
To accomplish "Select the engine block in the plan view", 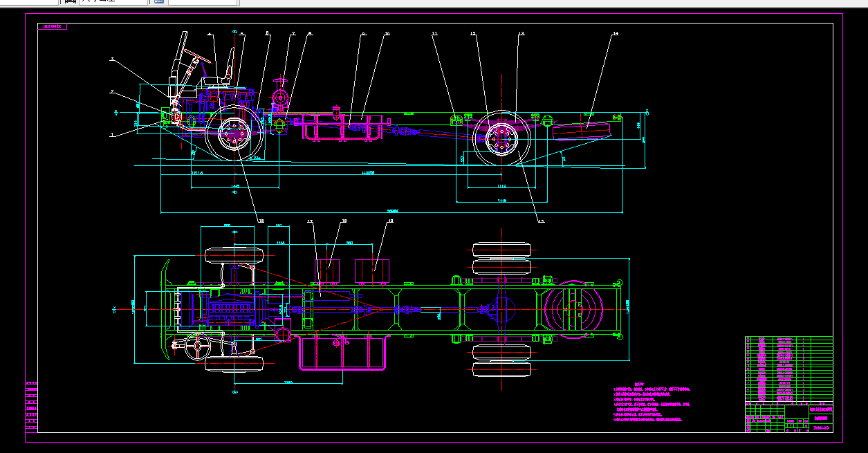I will [x=232, y=308].
